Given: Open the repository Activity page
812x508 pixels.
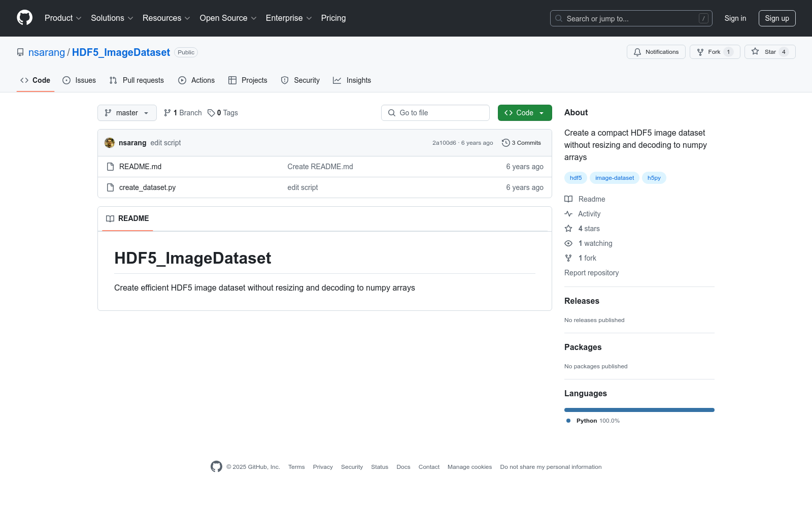Looking at the screenshot, I should click(583, 214).
